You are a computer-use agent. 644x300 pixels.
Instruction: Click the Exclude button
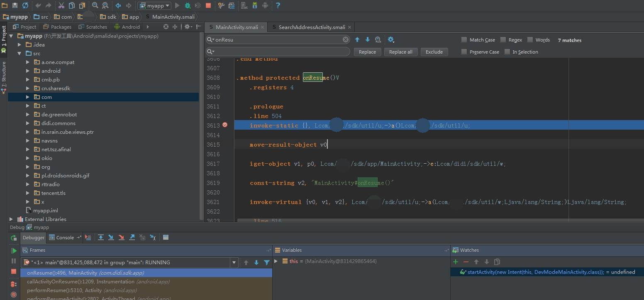click(x=434, y=52)
